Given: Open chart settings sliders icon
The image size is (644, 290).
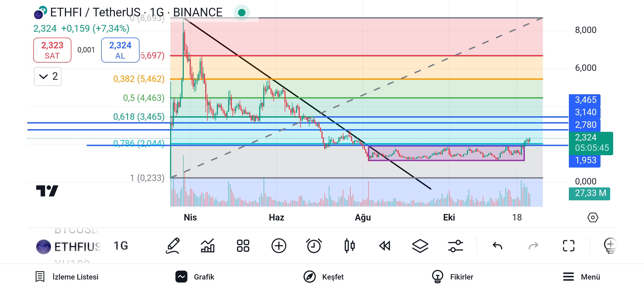Looking at the screenshot, I should click(455, 246).
